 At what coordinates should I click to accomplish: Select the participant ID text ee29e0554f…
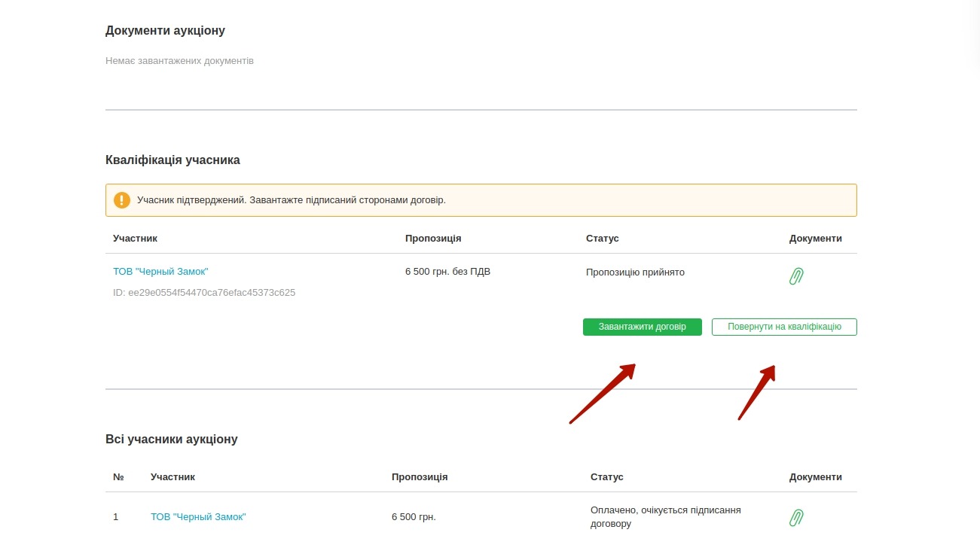coord(204,293)
